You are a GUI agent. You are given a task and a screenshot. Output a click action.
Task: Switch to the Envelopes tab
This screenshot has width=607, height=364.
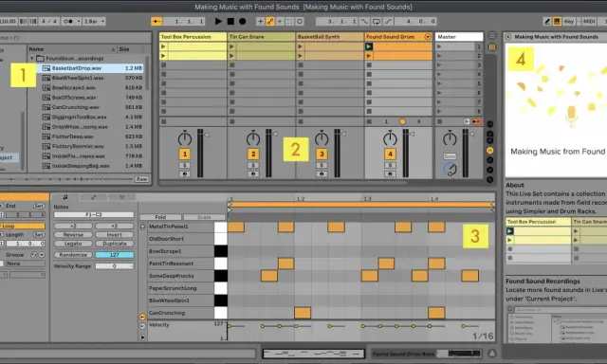tap(93, 197)
